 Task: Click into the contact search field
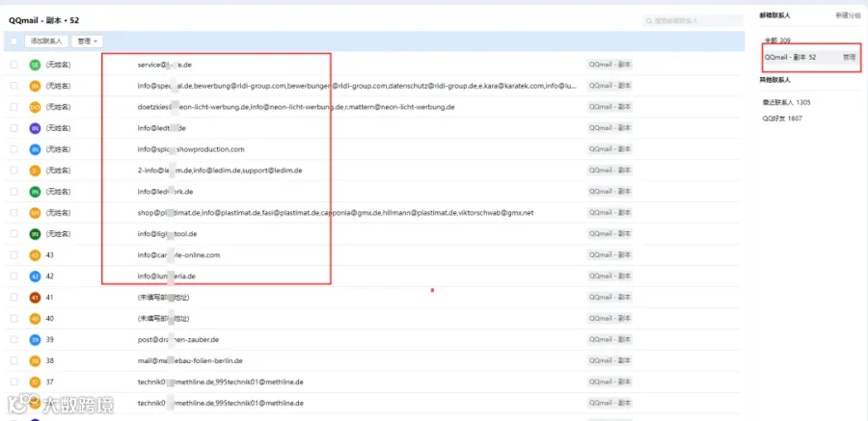point(692,21)
